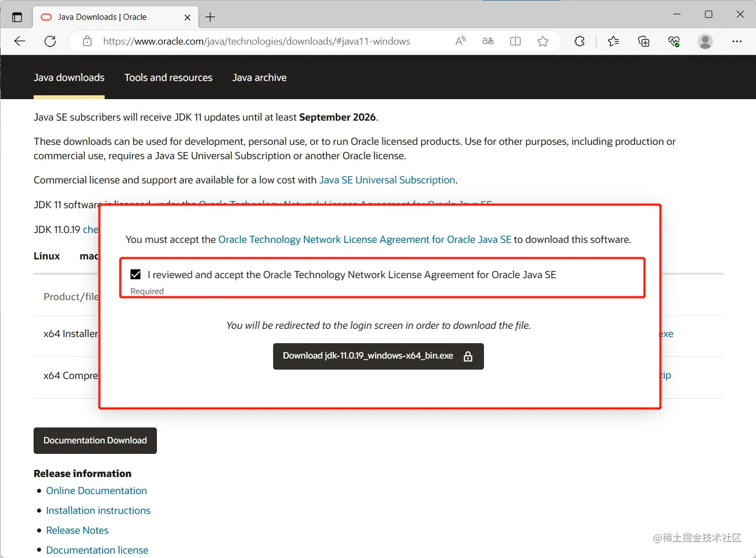Open Browser essentials heart icon
This screenshot has width=756, height=558.
[x=674, y=41]
